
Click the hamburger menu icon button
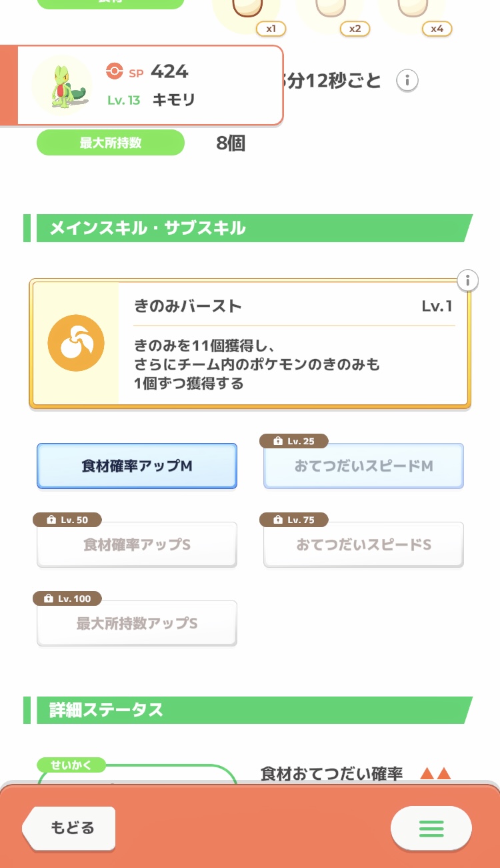tap(431, 828)
